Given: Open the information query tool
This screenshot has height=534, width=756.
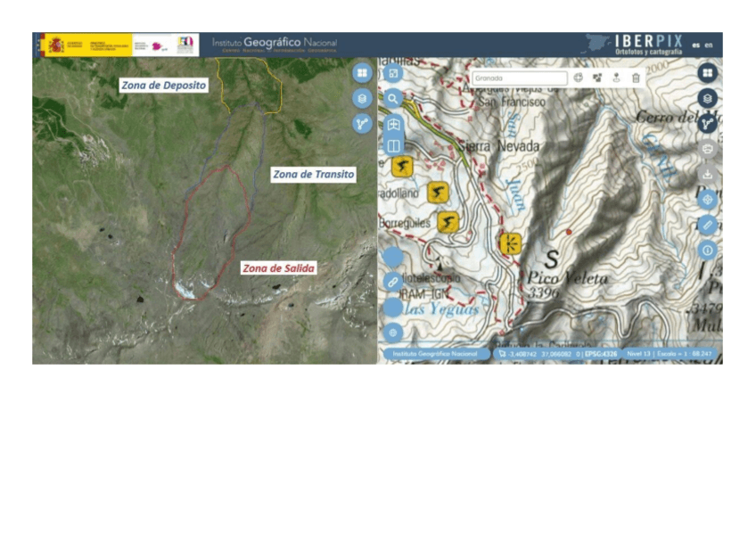Looking at the screenshot, I should pyautogui.click(x=707, y=251).
